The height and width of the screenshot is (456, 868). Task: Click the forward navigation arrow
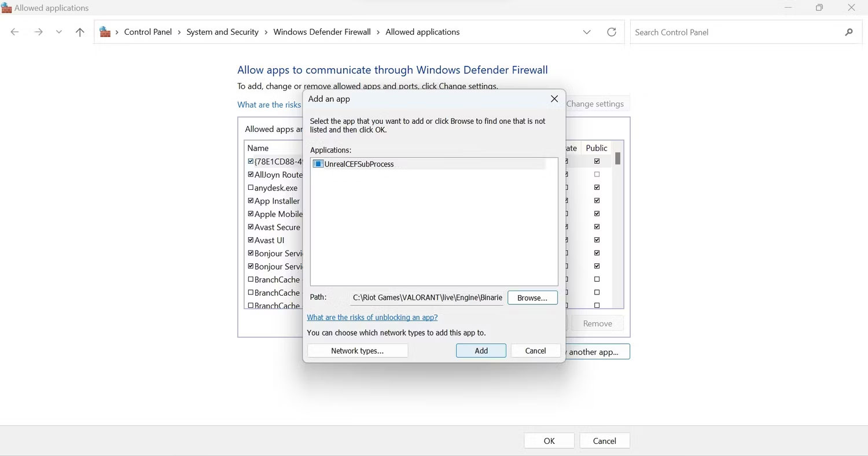[x=38, y=32]
